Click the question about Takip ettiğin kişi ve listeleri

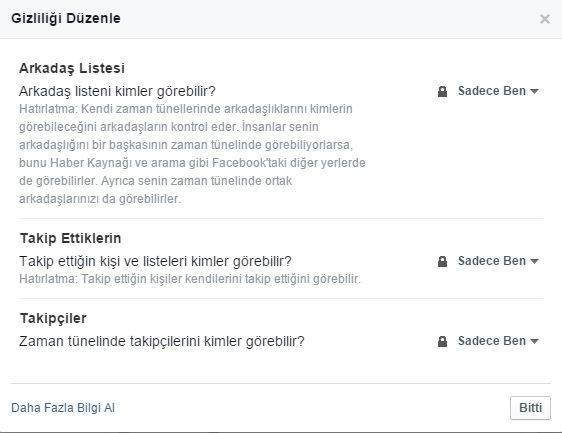tap(156, 261)
